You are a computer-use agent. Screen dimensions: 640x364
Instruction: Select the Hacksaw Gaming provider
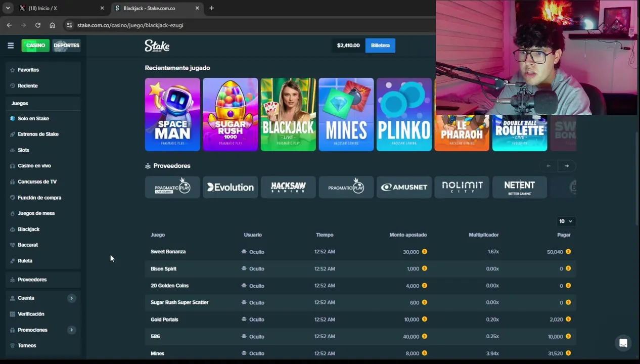point(288,187)
